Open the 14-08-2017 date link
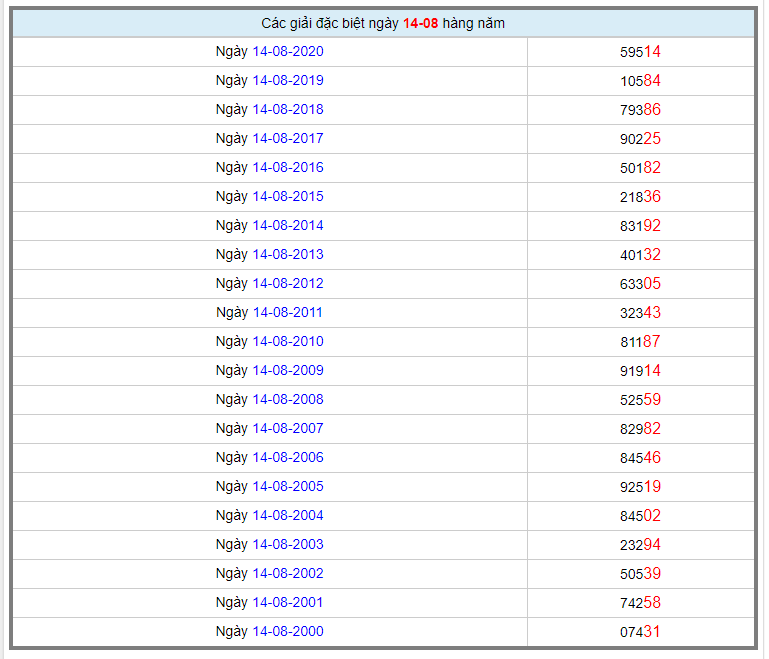The width and height of the screenshot is (769, 659). 288,138
